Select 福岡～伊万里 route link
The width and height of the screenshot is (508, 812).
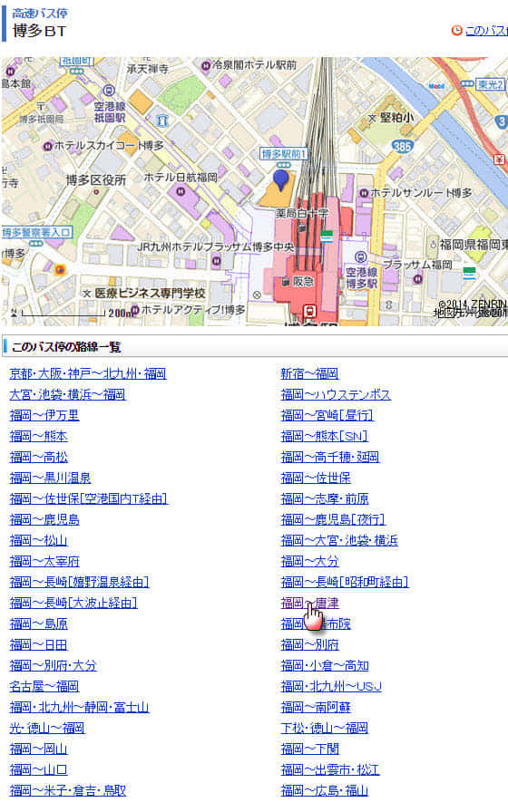[x=44, y=415]
